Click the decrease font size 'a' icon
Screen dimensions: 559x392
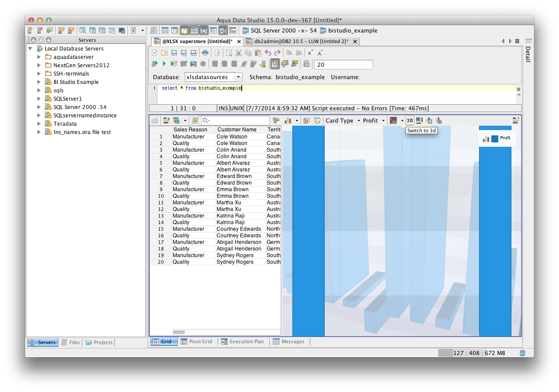pos(310,53)
